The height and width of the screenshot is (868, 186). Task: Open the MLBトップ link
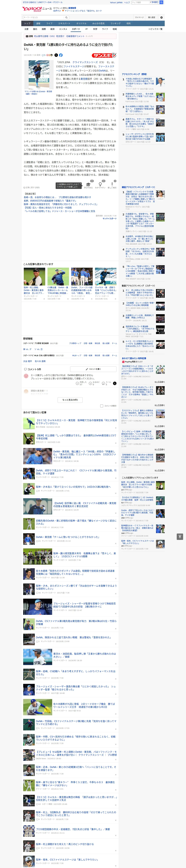coord(77,355)
